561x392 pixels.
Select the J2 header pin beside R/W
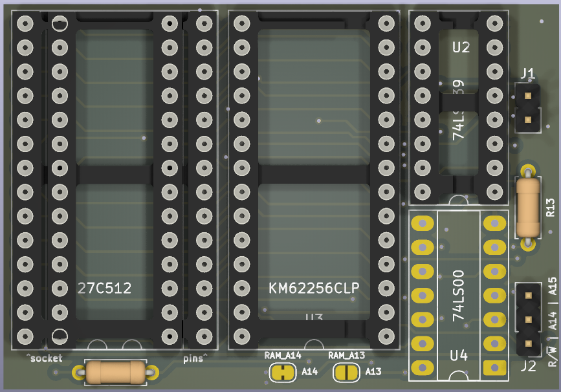(528, 343)
